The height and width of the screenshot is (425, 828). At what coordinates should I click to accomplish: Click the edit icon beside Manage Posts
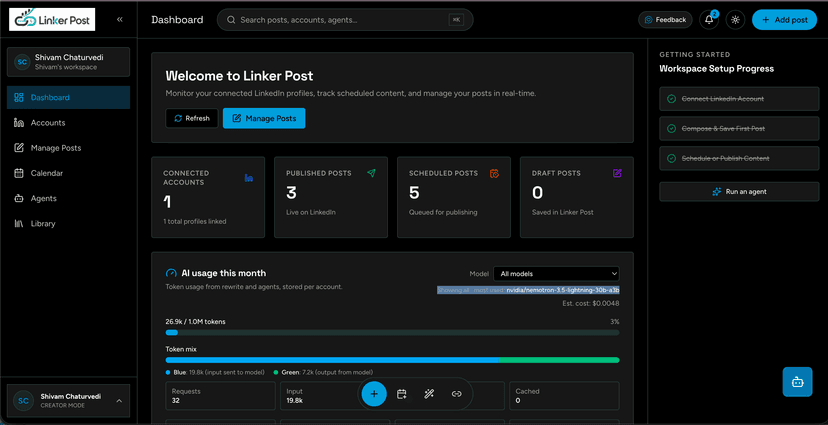point(19,148)
